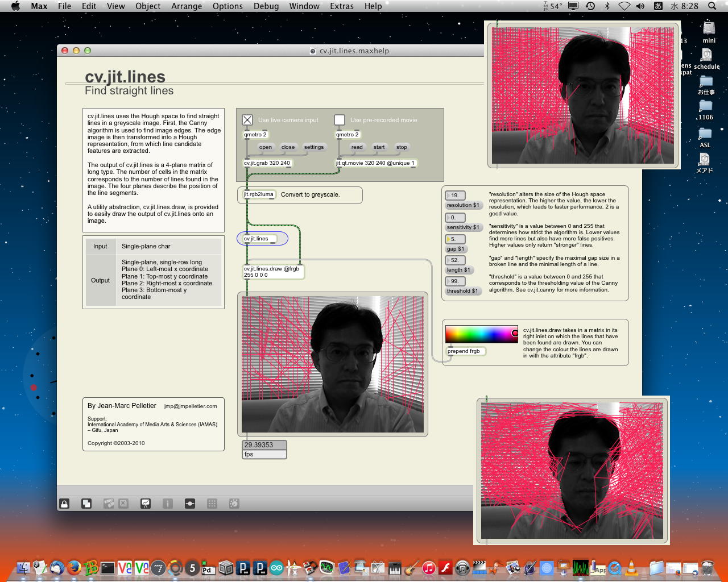Disable Use live camera input toggle
728x582 pixels.
(247, 120)
